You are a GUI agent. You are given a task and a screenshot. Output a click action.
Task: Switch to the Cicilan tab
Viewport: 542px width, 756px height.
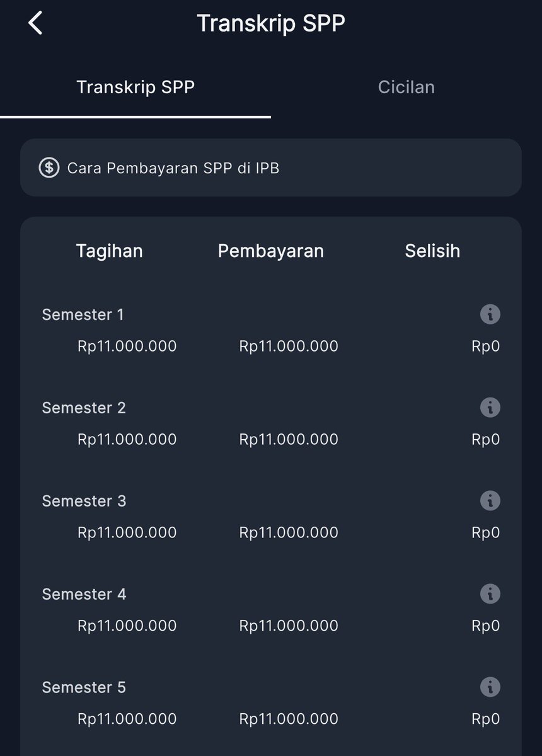click(x=407, y=87)
